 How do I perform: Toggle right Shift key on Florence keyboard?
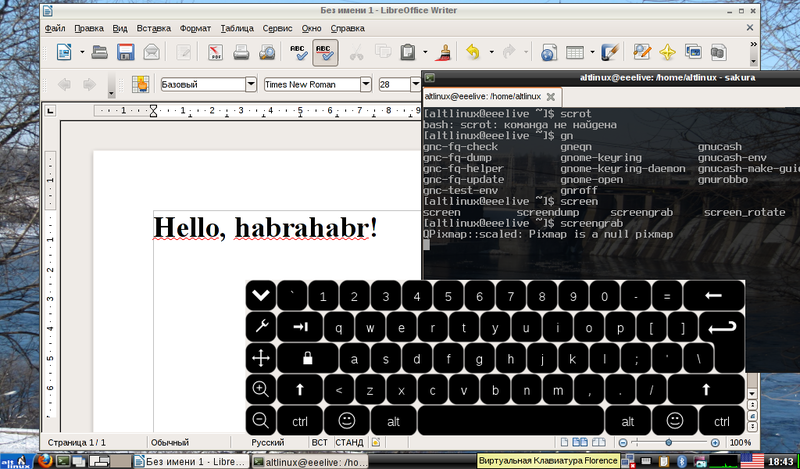tap(706, 390)
